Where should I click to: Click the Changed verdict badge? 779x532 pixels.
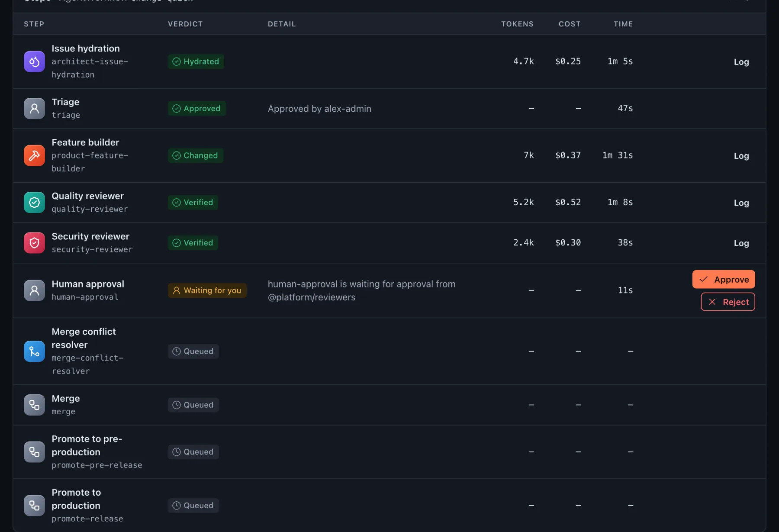tap(195, 155)
